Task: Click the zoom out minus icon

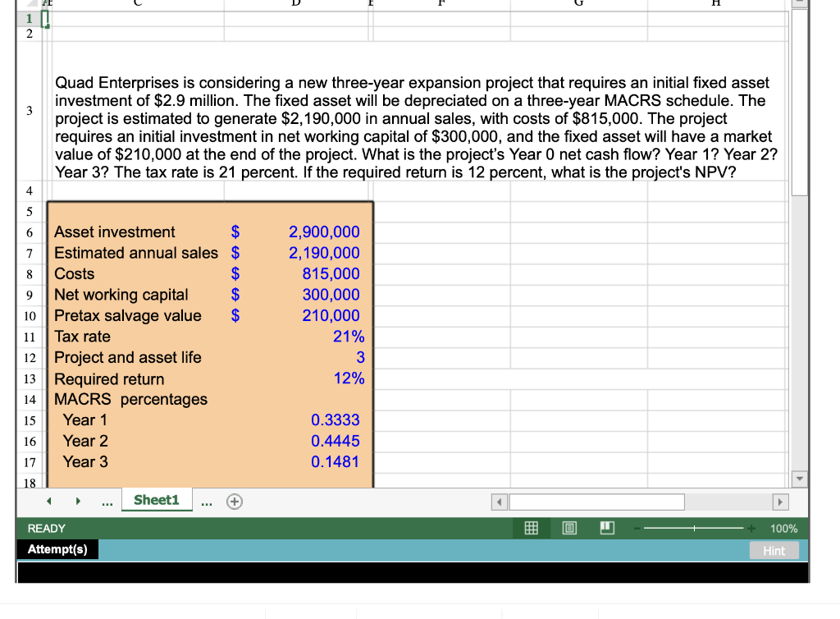Action: pyautogui.click(x=636, y=528)
